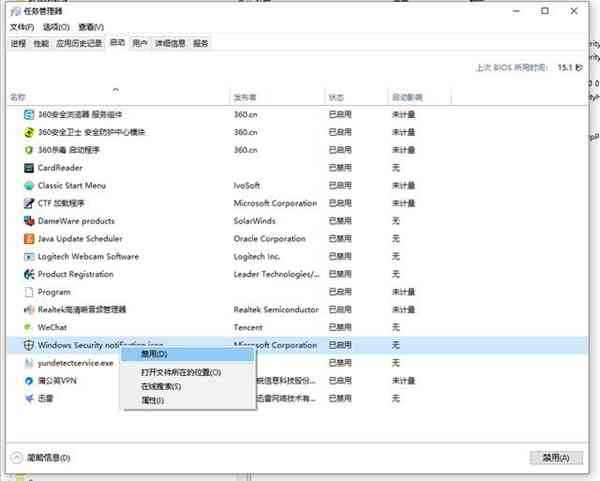Minimize the 任务管理器 window
This screenshot has height=481, width=600.
click(516, 11)
